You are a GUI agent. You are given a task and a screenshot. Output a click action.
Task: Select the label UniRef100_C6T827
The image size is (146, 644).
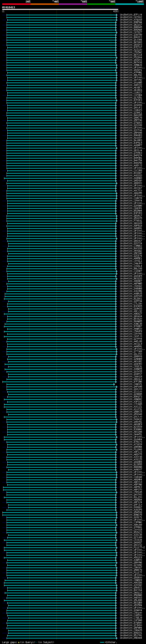131,32
